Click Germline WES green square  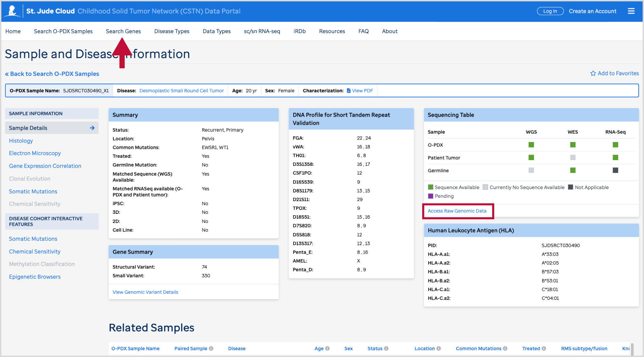click(573, 170)
